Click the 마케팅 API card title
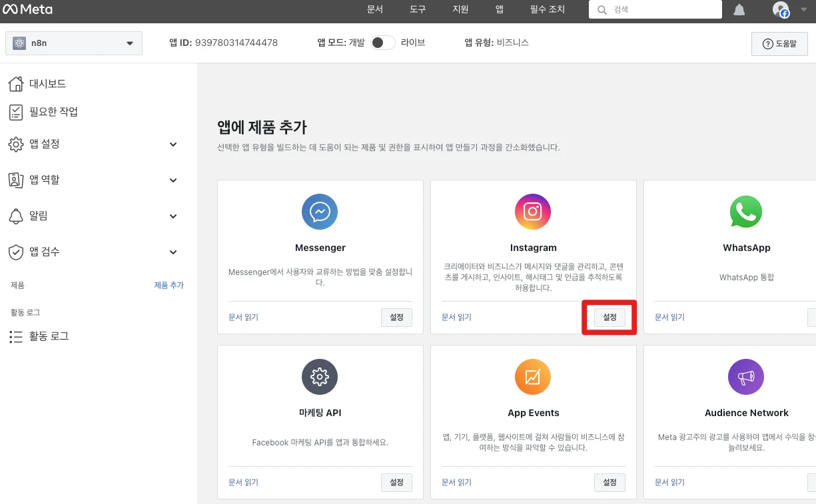This screenshot has width=816, height=504. (x=320, y=413)
